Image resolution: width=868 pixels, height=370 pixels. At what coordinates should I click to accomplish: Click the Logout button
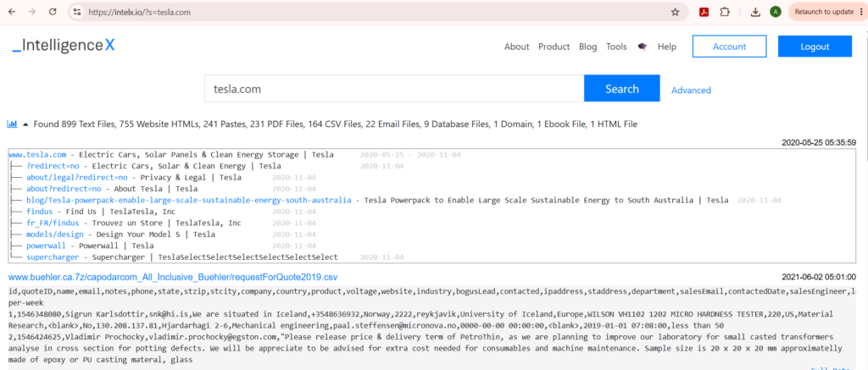pos(815,47)
